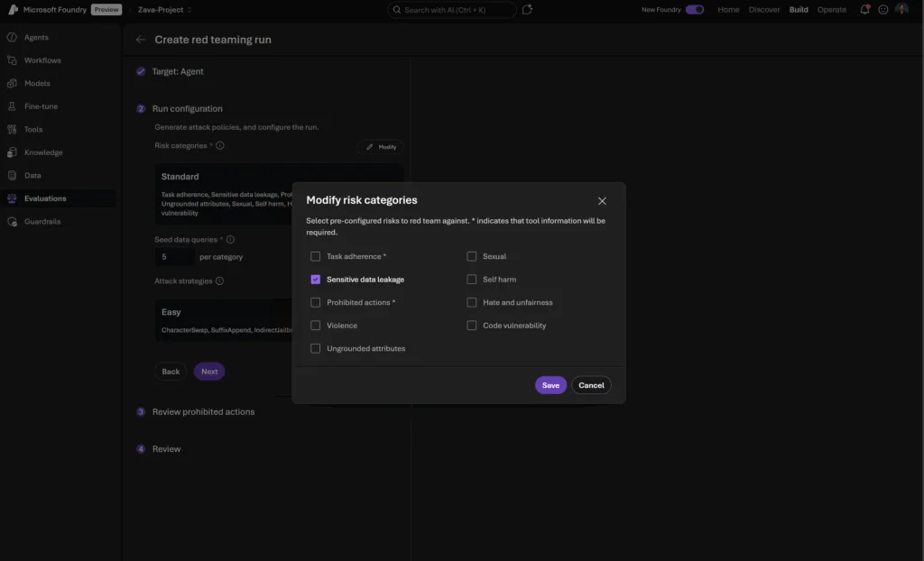The image size is (924, 561).
Task: Click the feedback smiley icon
Action: (882, 10)
